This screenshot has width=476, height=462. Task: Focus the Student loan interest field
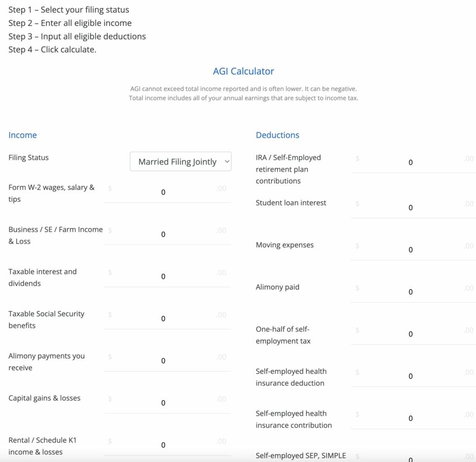point(410,208)
